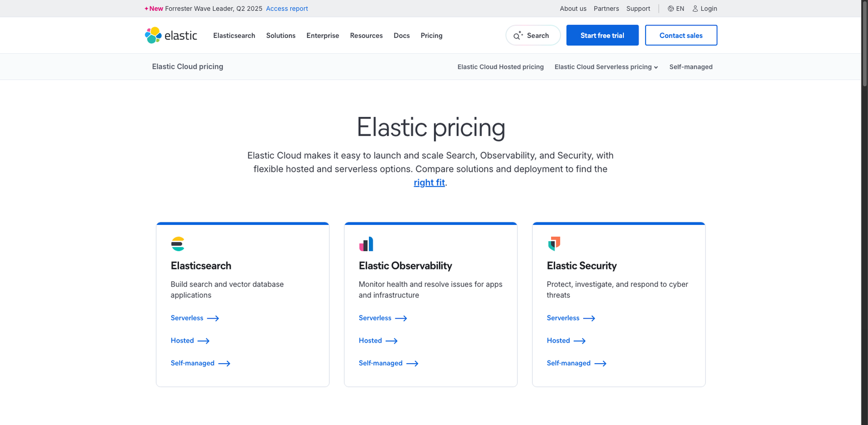Follow the 'right fit' link
Screen dimensions: 868x425
(429, 183)
